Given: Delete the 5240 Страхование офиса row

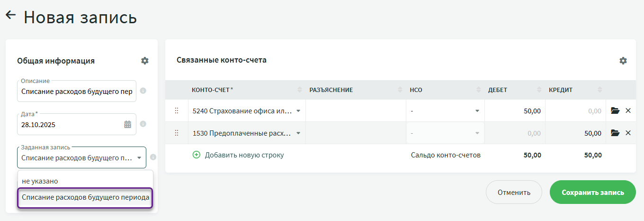Looking at the screenshot, I should click(628, 111).
